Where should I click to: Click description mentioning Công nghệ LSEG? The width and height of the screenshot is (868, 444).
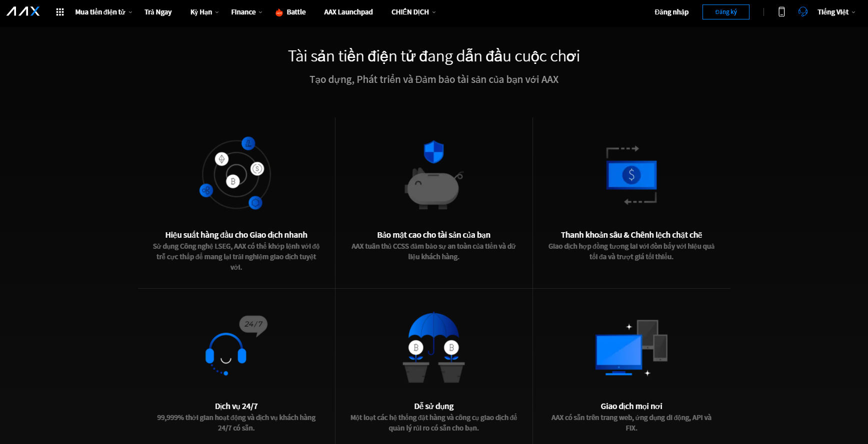pos(236,257)
